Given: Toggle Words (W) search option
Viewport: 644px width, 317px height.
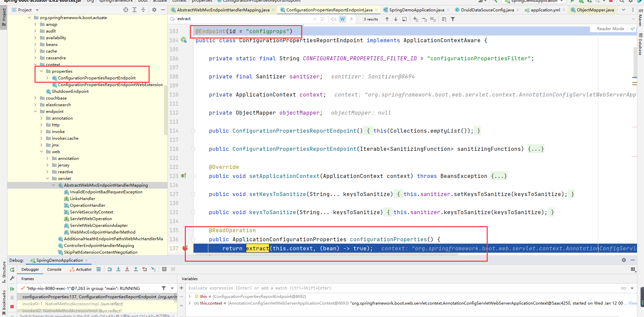Looking at the screenshot, I should coord(342,19).
